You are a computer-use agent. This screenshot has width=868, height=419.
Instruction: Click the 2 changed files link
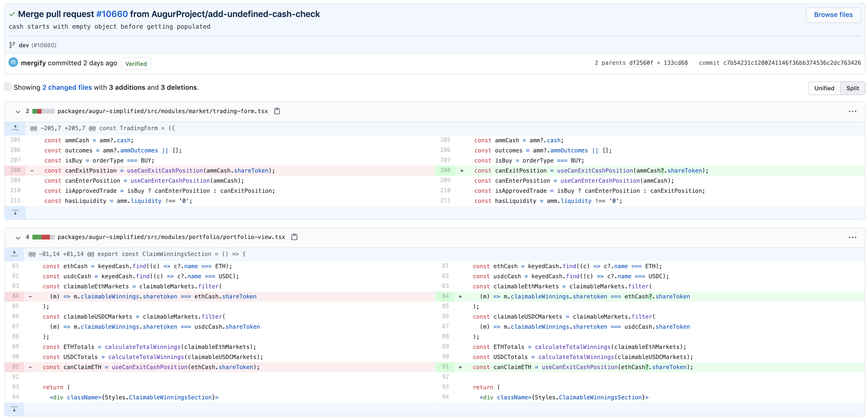coord(67,87)
